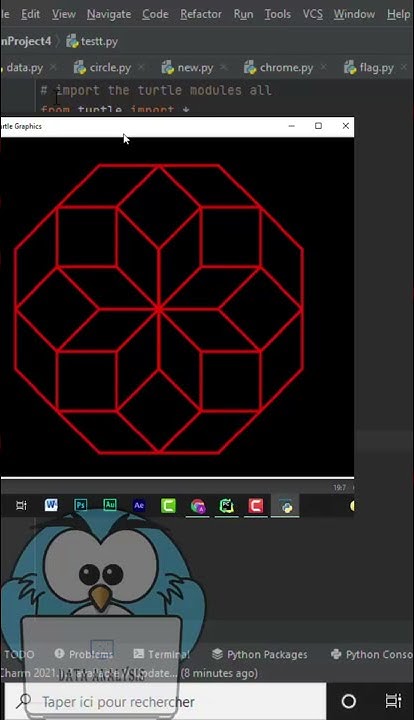Viewport: 414px width, 720px height.
Task: Close the Turtle Graphics window
Action: point(346,126)
